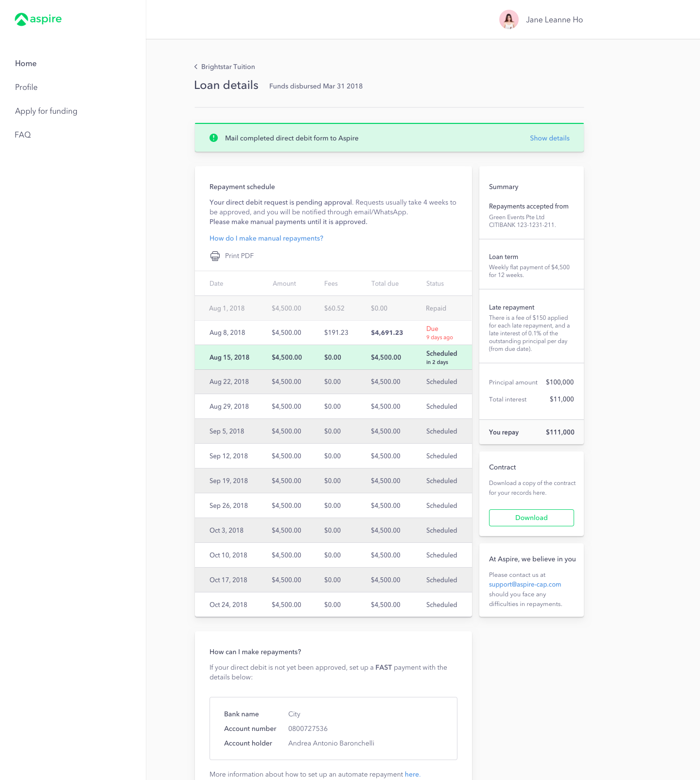Click the Total due column header
Image resolution: width=700 pixels, height=780 pixels.
[385, 283]
